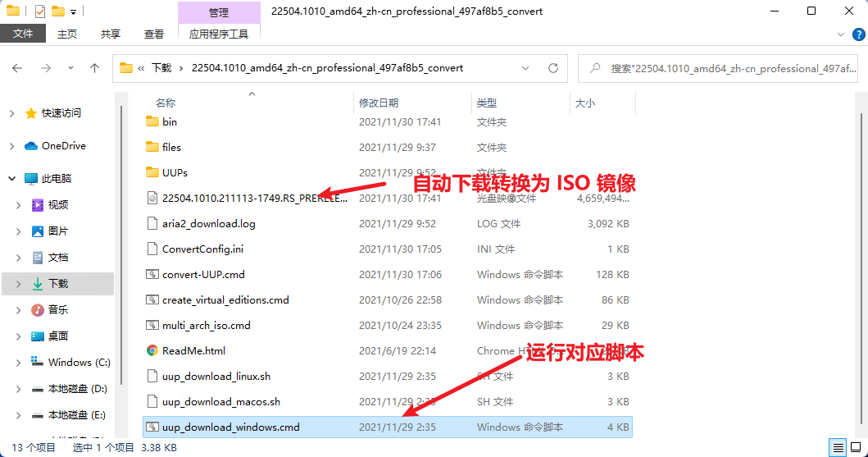The height and width of the screenshot is (457, 868).
Task: Click the navigation pane scrollbar
Action: 122,244
